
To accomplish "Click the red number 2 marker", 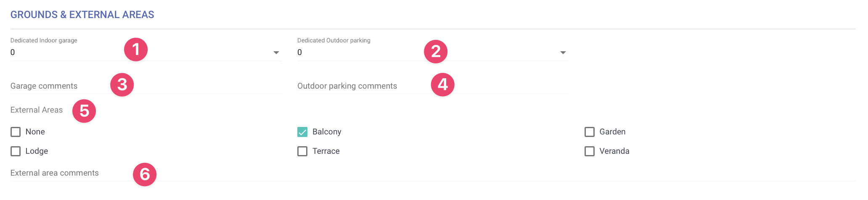I will pyautogui.click(x=436, y=52).
